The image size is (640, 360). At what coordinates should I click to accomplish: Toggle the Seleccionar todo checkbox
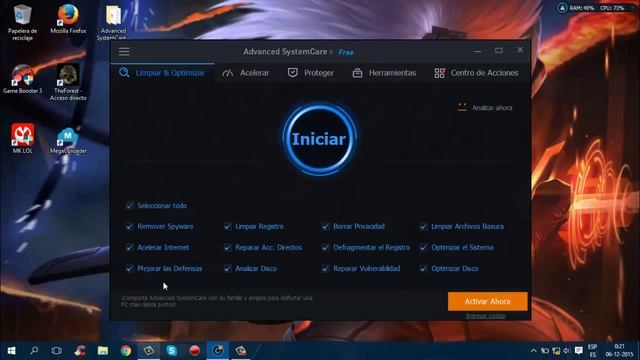click(129, 205)
